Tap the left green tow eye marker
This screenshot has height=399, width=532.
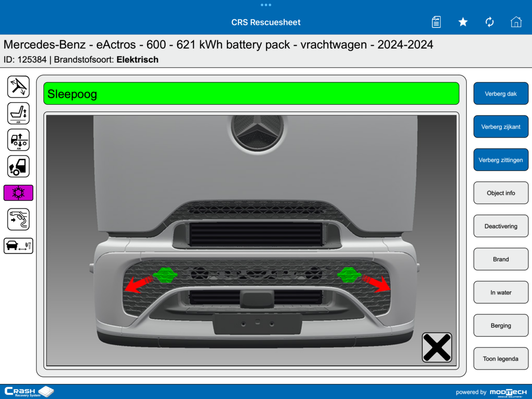click(165, 275)
